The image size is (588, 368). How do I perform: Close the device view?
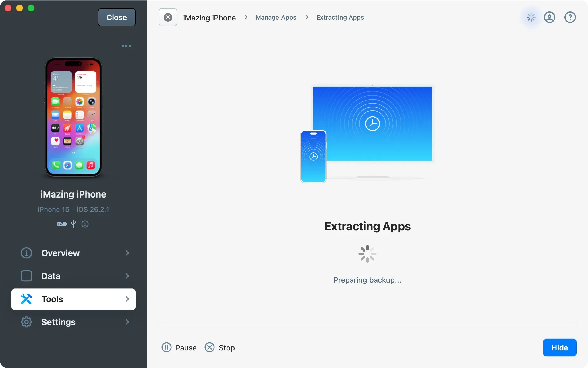[116, 17]
